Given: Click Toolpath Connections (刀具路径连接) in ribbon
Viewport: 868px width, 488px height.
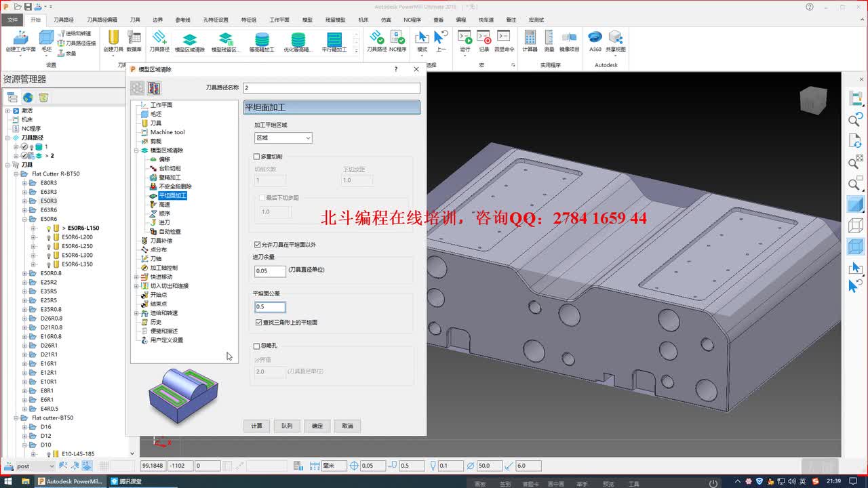Looking at the screenshot, I should (x=77, y=43).
